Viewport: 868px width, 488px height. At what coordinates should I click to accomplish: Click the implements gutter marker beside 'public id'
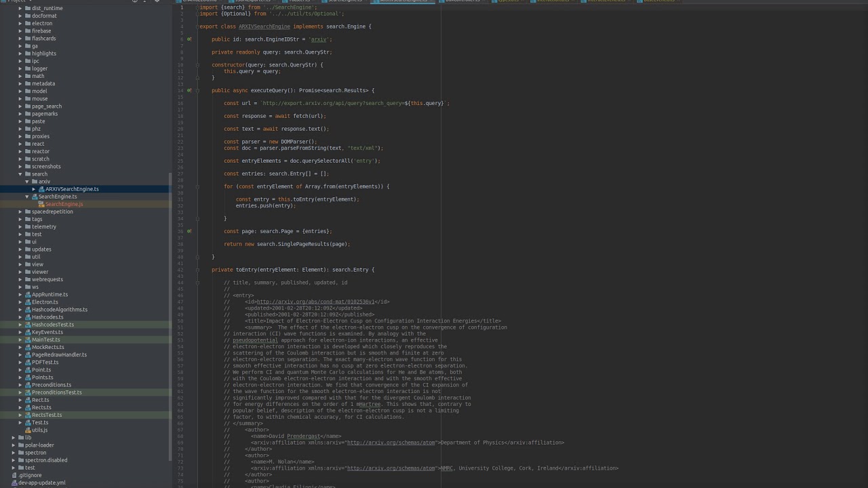pos(189,39)
